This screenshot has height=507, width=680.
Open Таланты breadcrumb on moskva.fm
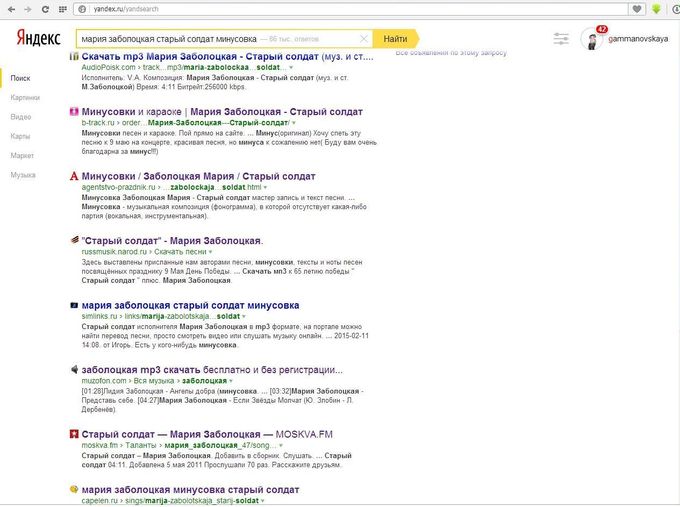click(x=141, y=445)
